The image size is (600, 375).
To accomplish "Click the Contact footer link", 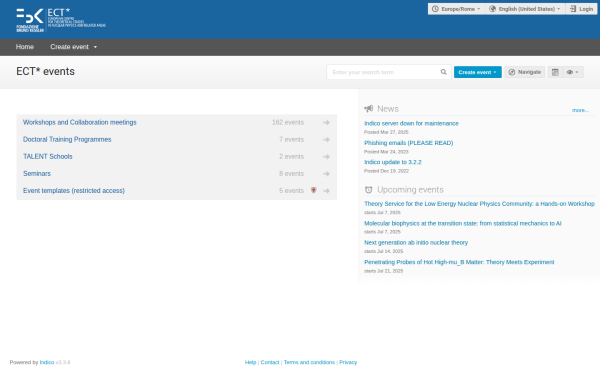I will 270,362.
